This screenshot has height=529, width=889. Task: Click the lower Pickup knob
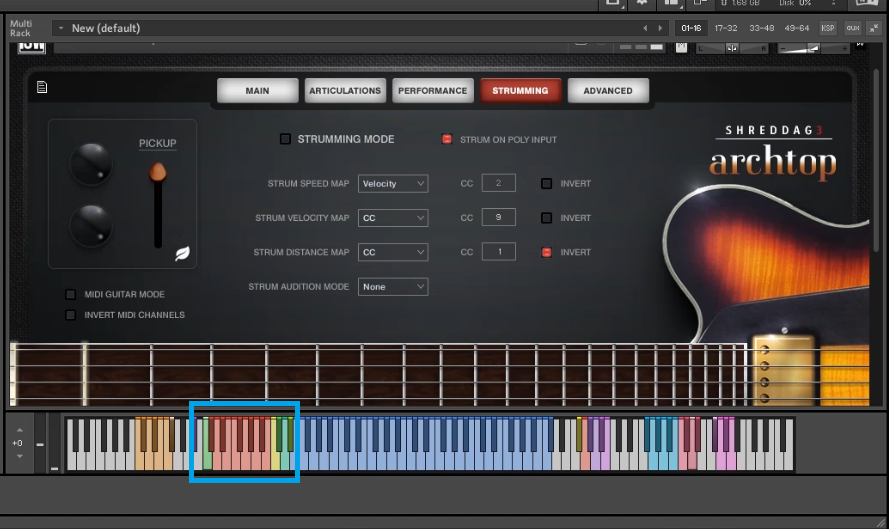91,226
